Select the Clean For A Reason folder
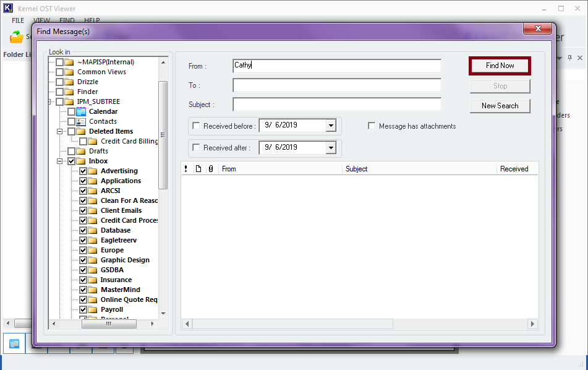This screenshot has width=588, height=370. pyautogui.click(x=129, y=200)
